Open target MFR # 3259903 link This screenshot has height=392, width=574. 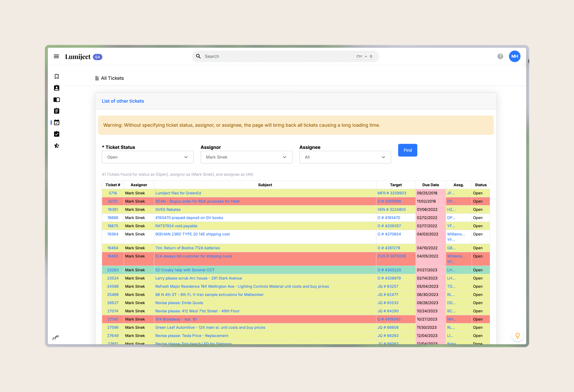(391, 193)
